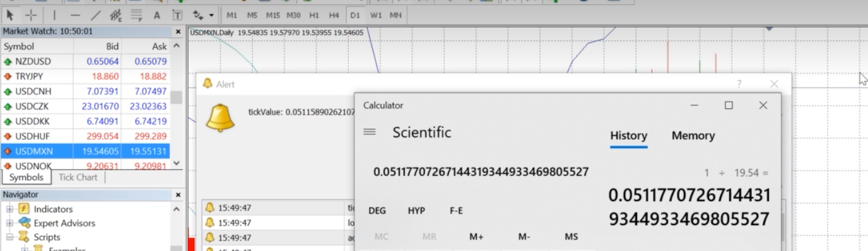This screenshot has width=868, height=251.
Task: Click the M- memory subtract button
Action: click(x=524, y=236)
